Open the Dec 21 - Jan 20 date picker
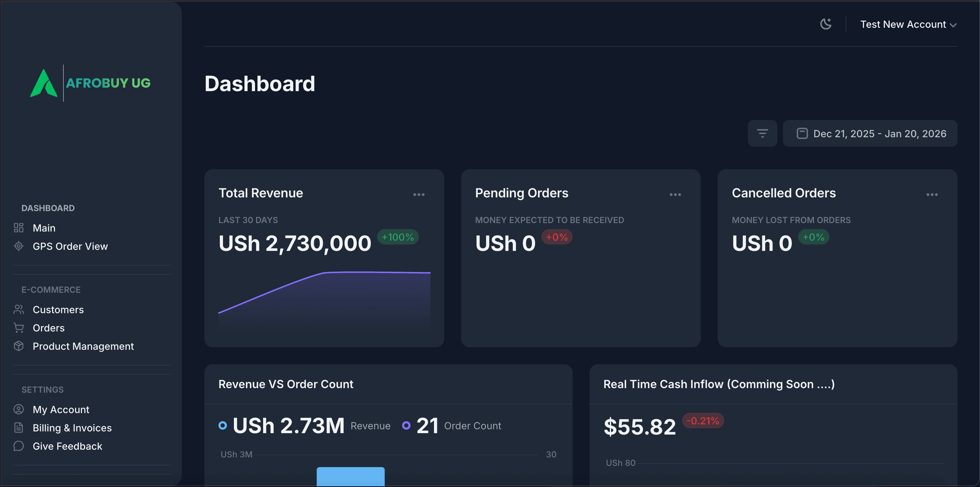This screenshot has height=487, width=980. tap(870, 133)
